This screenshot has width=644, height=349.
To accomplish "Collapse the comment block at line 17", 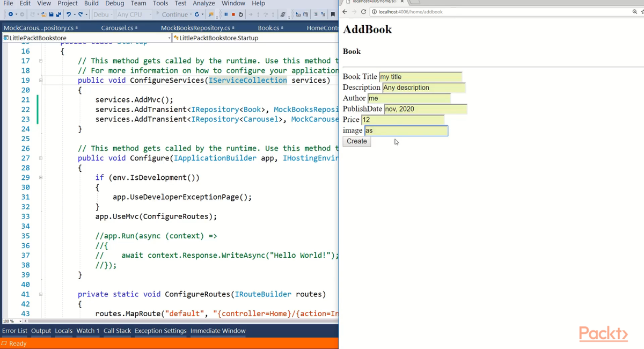I will (x=40, y=61).
